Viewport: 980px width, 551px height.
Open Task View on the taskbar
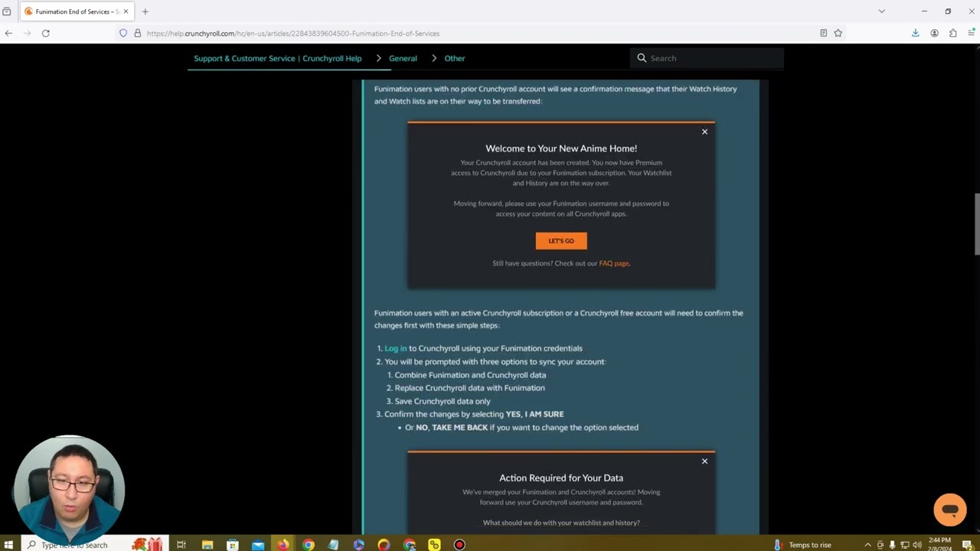181,545
